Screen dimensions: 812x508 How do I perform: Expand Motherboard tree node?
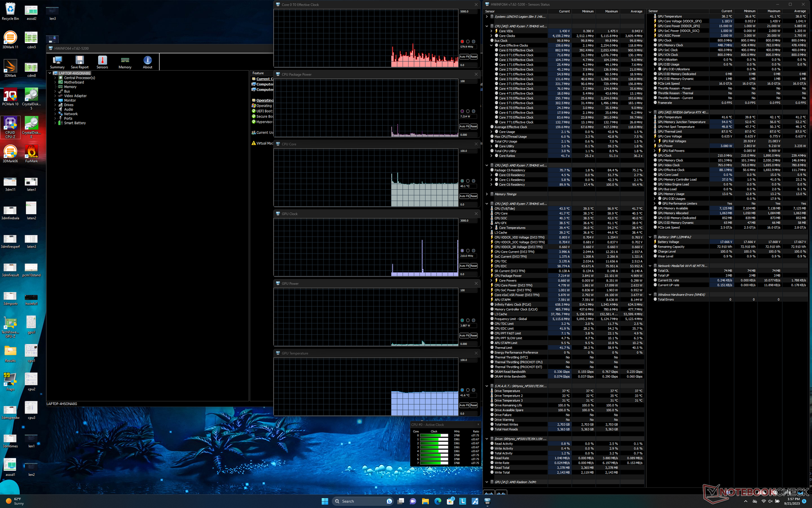point(55,83)
